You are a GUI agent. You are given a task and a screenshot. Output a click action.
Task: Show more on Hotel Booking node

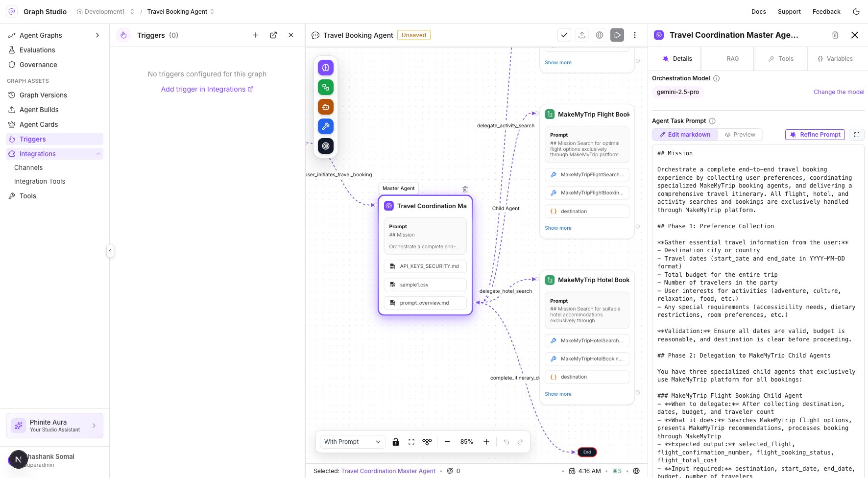[558, 394]
